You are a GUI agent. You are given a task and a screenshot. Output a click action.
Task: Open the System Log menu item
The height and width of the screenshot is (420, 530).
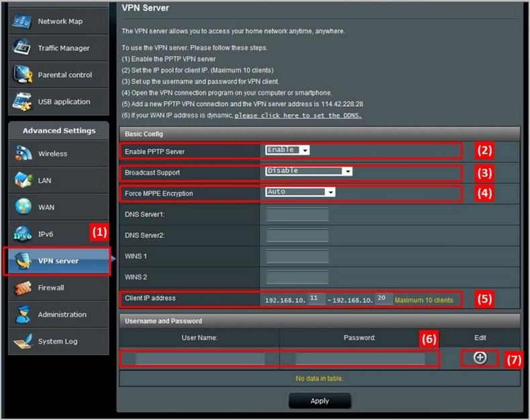(57, 341)
